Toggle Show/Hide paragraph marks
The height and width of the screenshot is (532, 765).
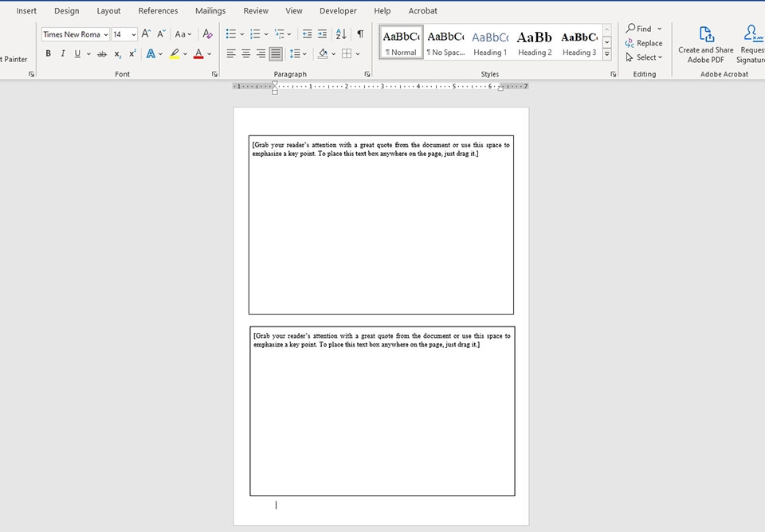[x=360, y=34]
